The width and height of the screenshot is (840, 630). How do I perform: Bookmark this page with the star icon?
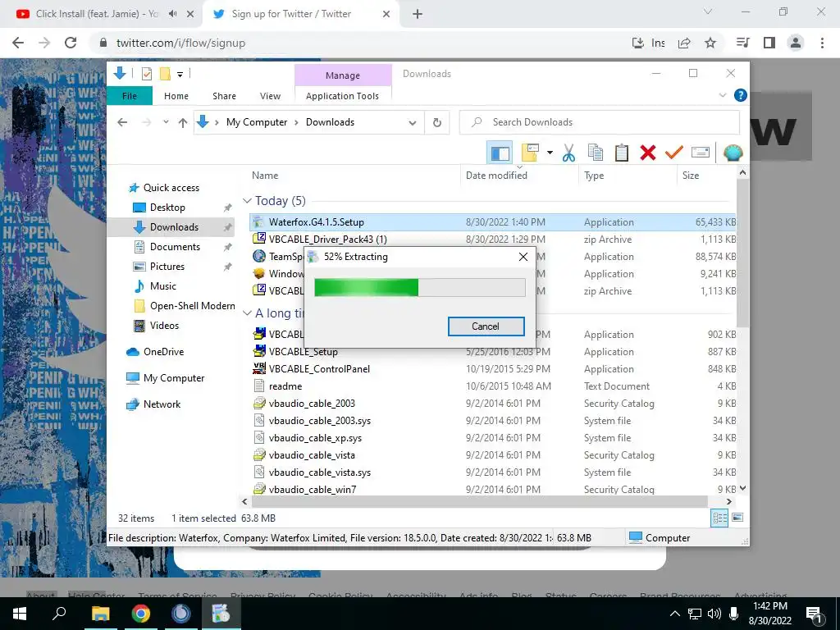tap(710, 43)
